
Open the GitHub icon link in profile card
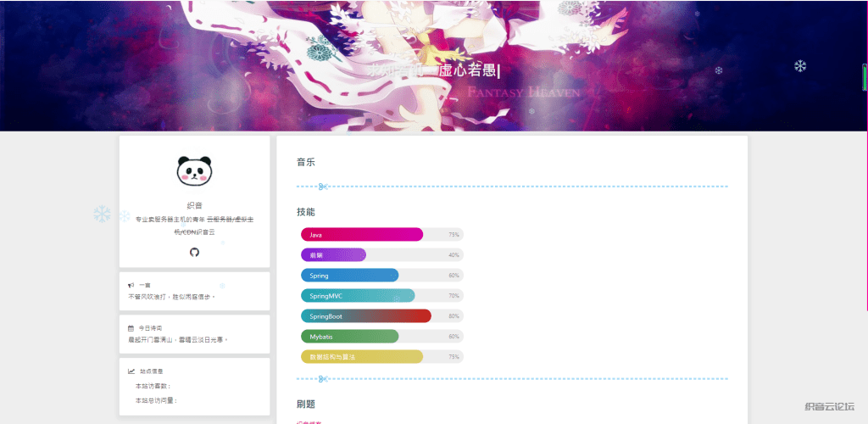[x=194, y=252]
